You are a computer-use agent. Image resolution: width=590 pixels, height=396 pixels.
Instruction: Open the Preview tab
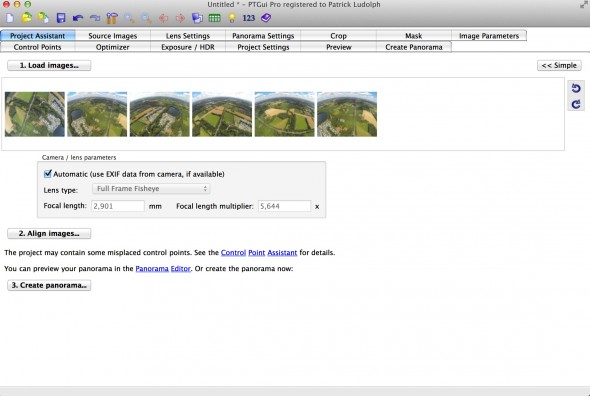[x=338, y=47]
